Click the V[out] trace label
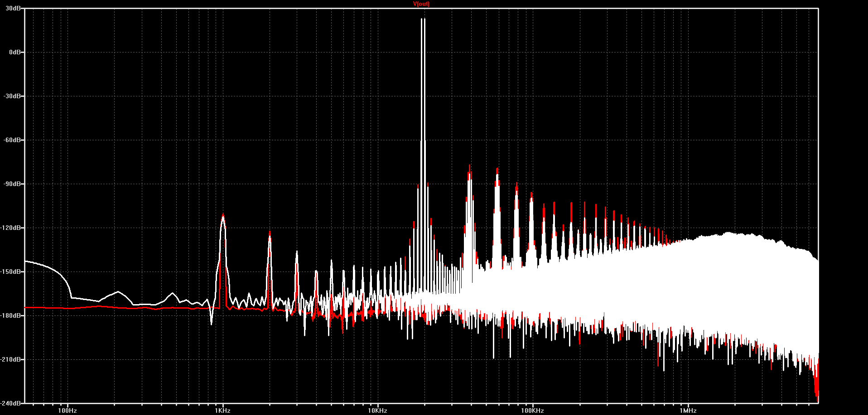Image resolution: width=868 pixels, height=415 pixels. coord(421,4)
